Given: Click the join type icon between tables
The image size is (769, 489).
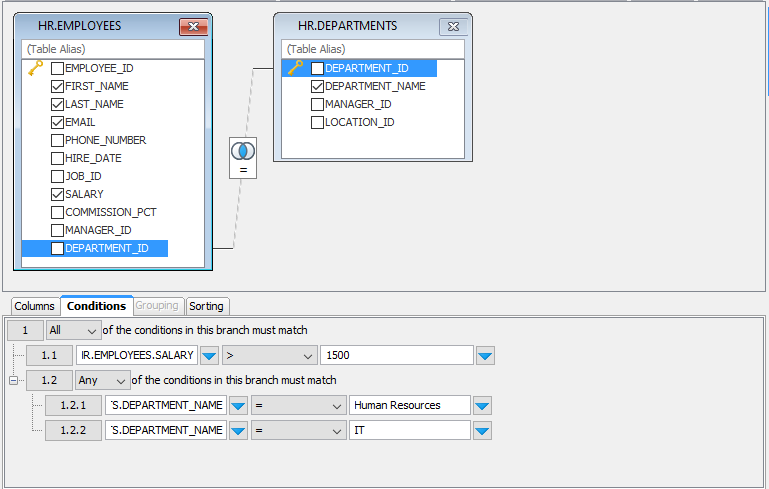Looking at the screenshot, I should (243, 151).
